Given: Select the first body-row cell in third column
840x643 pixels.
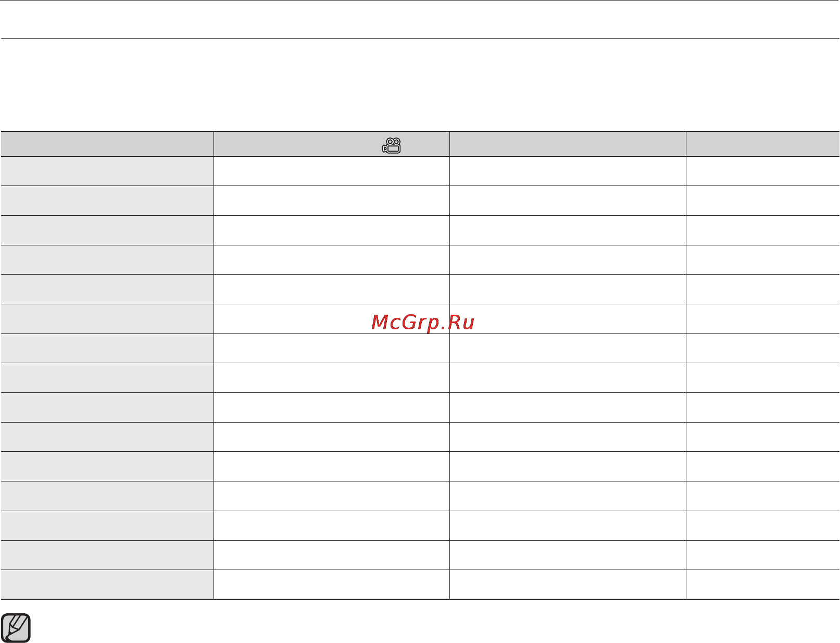Looking at the screenshot, I should (x=568, y=171).
